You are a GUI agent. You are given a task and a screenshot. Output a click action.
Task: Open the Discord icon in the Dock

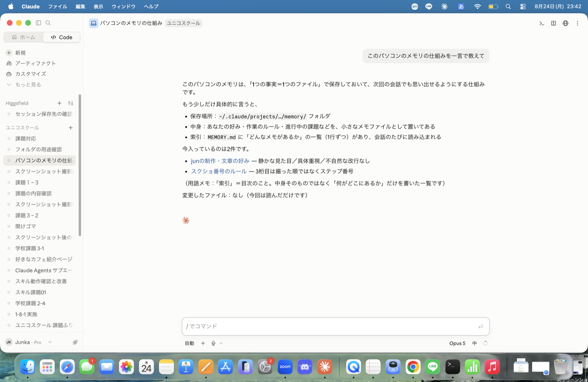[x=305, y=367]
